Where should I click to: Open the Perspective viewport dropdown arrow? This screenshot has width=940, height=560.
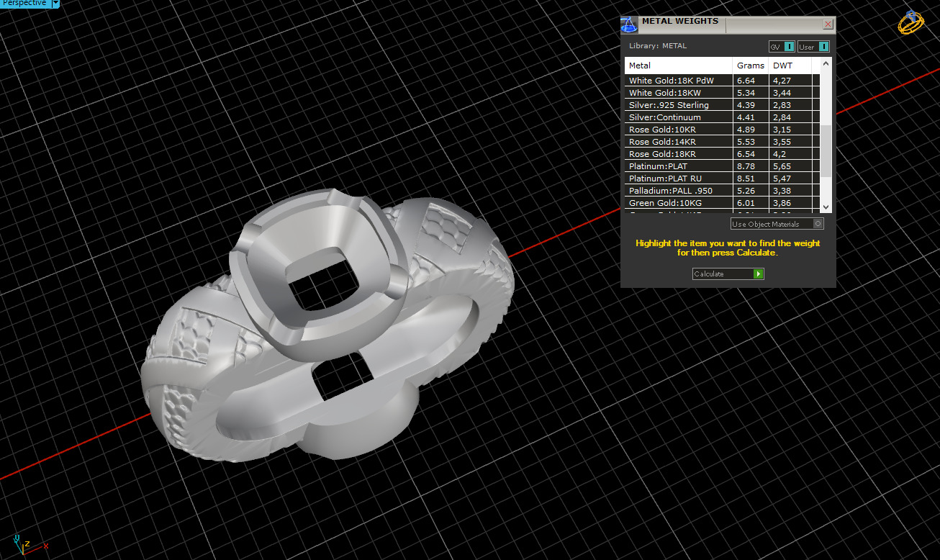tap(55, 4)
